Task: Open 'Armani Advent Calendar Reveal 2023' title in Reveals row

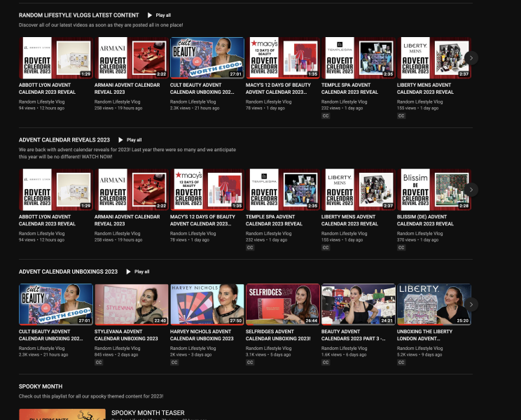Action: pyautogui.click(x=127, y=220)
